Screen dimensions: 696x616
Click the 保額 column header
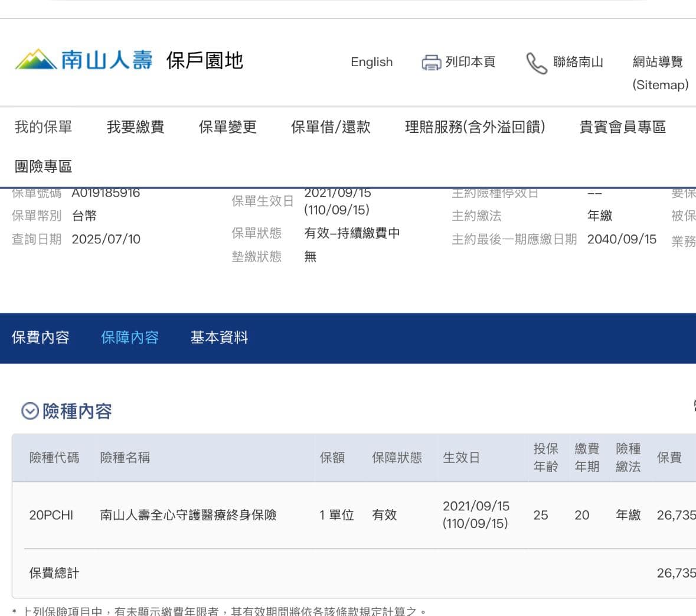click(332, 458)
